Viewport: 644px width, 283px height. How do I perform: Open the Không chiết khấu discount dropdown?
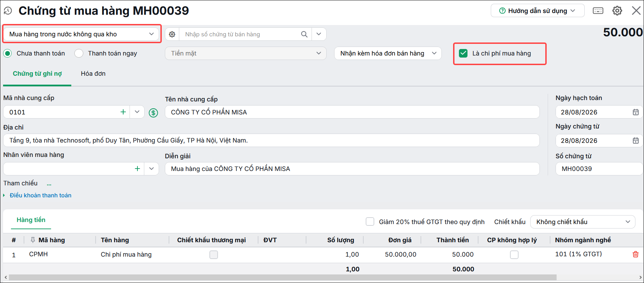point(583,222)
